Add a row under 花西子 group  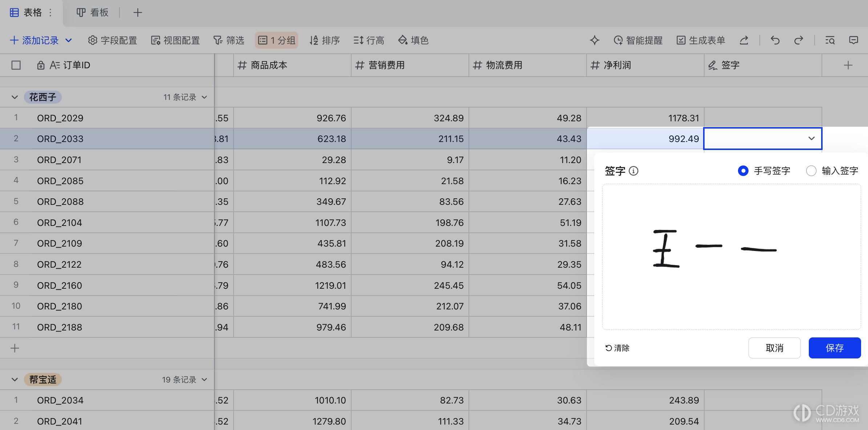click(x=15, y=348)
